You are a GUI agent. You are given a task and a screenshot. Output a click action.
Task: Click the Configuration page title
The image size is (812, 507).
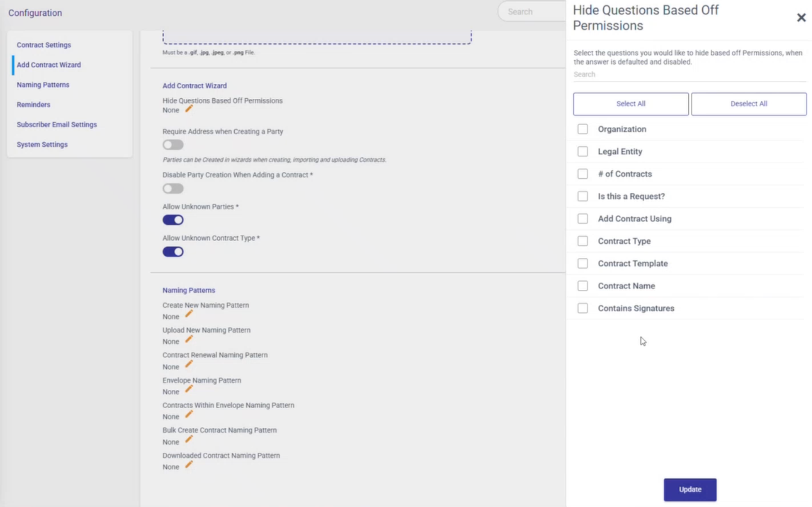coord(35,13)
